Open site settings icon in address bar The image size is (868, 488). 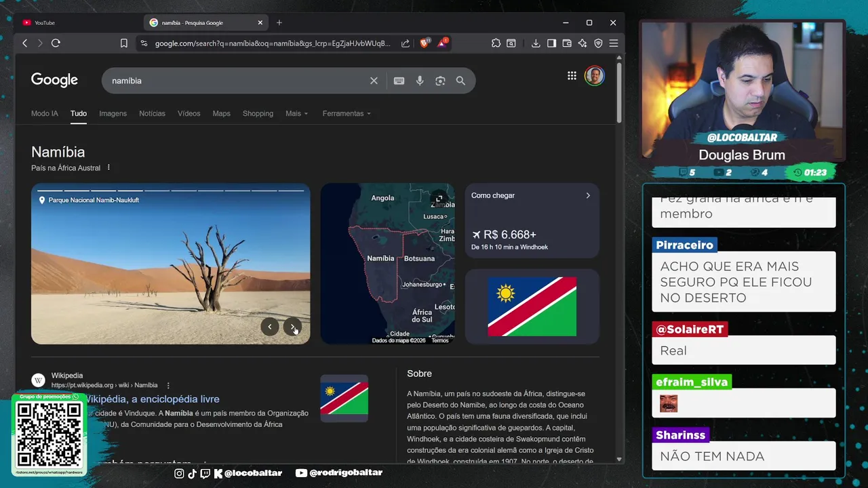143,43
